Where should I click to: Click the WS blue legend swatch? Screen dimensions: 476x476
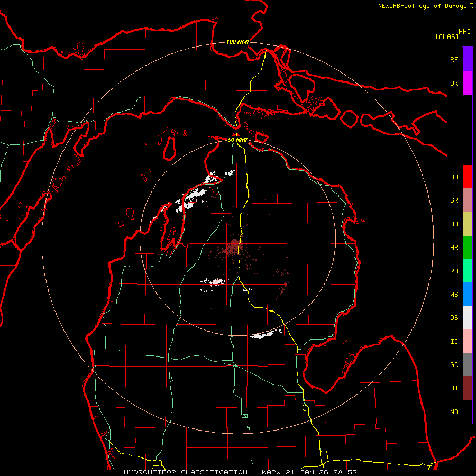pyautogui.click(x=467, y=294)
